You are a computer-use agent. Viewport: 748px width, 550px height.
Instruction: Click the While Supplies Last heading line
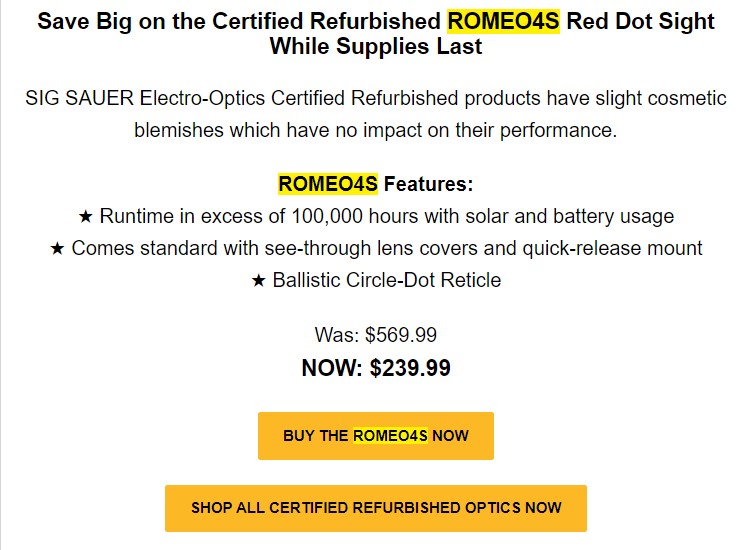tap(375, 47)
